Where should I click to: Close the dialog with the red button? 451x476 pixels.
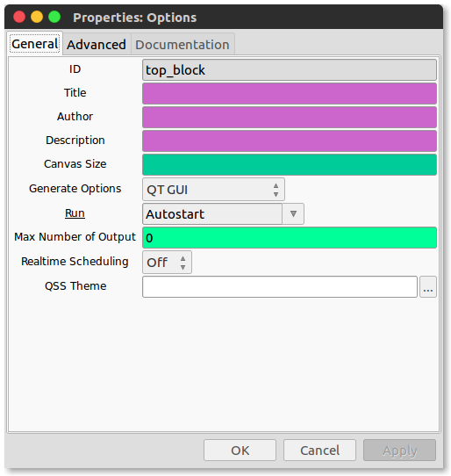point(19,17)
